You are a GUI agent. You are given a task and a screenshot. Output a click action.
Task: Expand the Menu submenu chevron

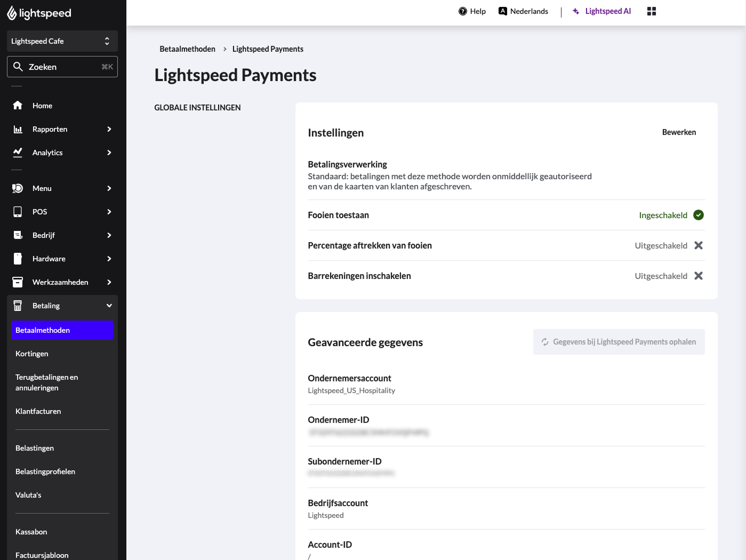109,188
